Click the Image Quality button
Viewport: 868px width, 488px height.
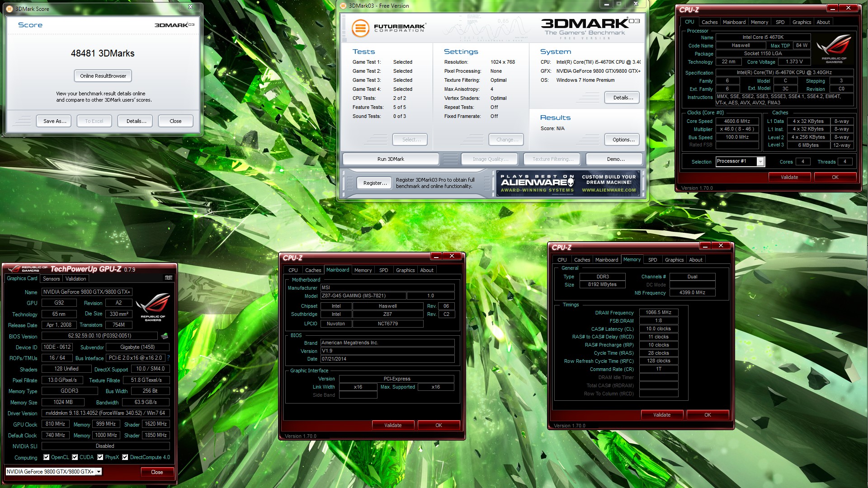pos(491,159)
